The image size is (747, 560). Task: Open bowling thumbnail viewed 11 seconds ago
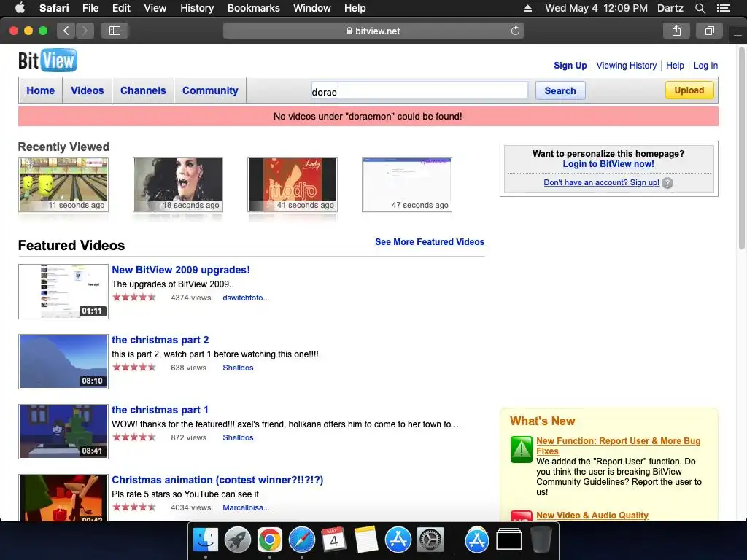click(x=63, y=184)
